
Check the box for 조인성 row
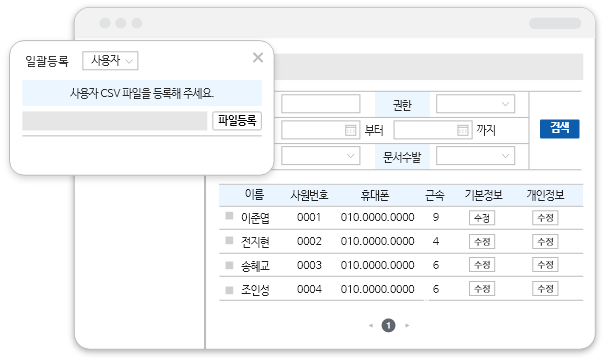coord(229,290)
